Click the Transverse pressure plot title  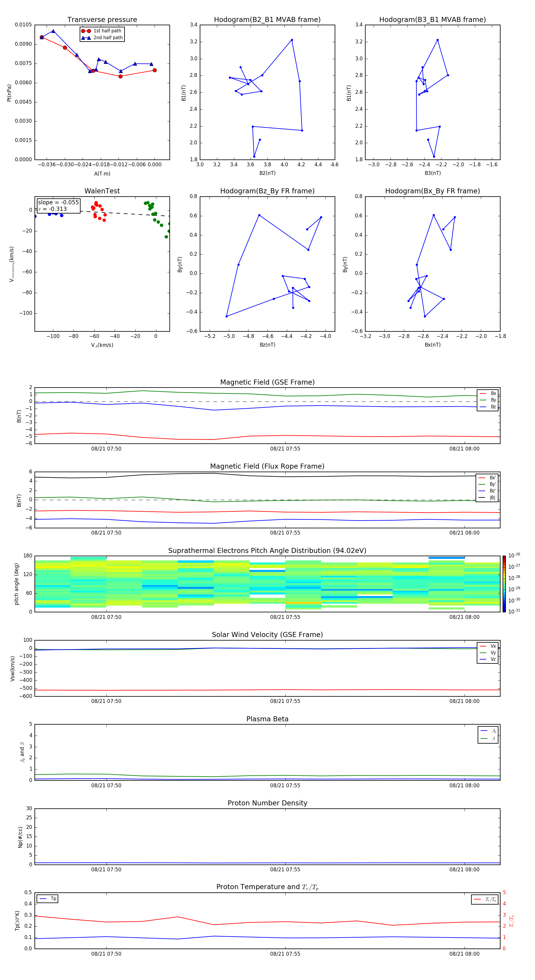click(x=102, y=20)
